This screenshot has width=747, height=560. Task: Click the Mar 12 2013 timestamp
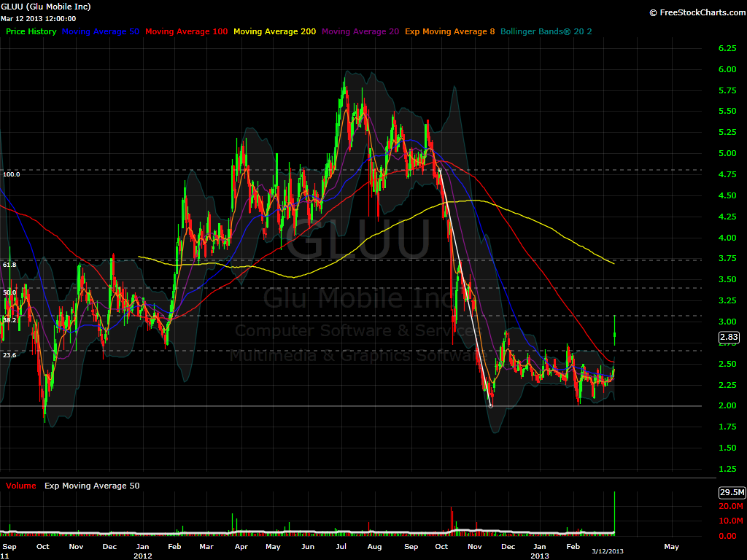[x=38, y=17]
